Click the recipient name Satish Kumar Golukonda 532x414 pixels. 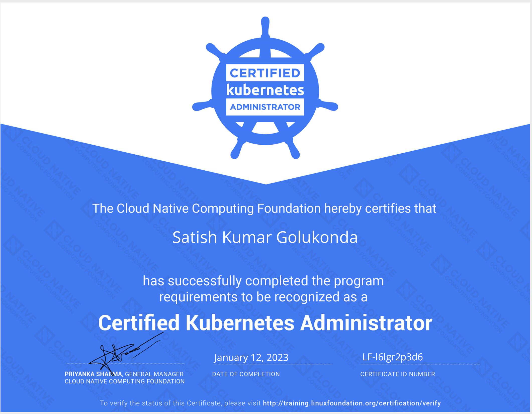click(265, 237)
